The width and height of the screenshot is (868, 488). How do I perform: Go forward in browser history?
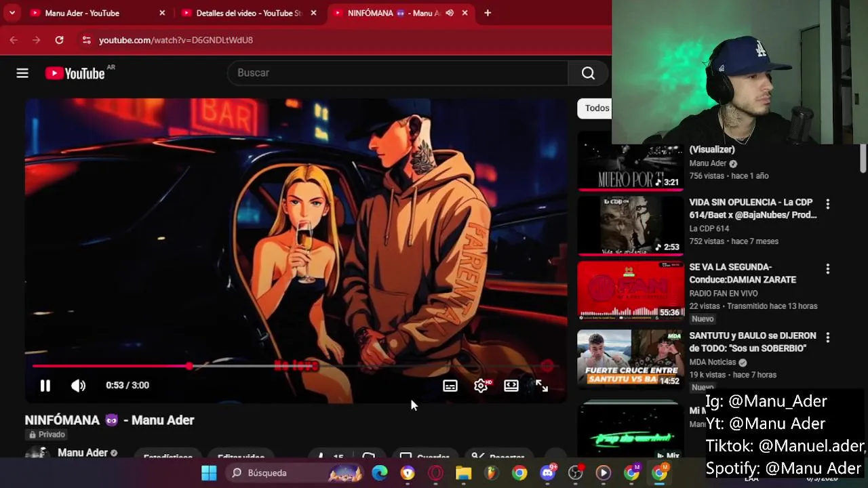coord(37,40)
